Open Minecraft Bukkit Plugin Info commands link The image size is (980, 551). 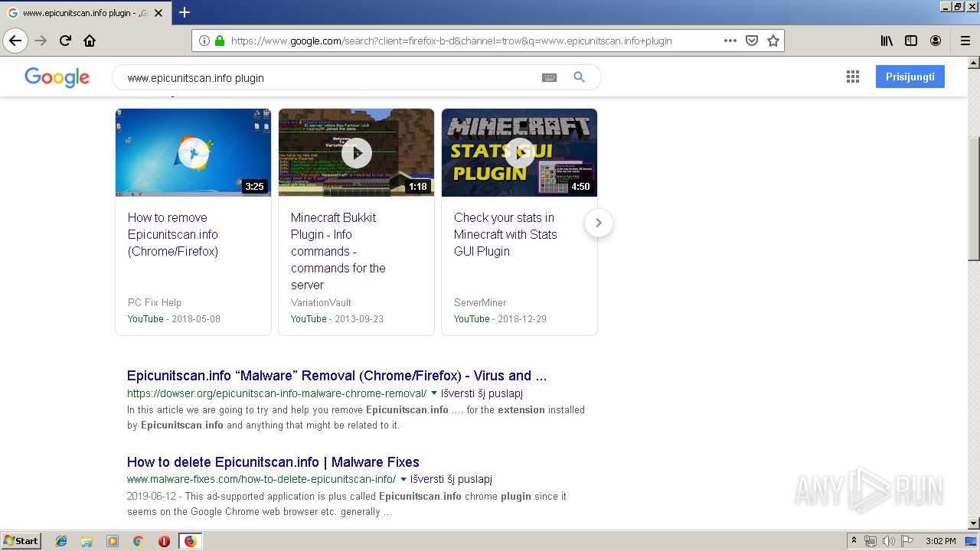pyautogui.click(x=338, y=251)
